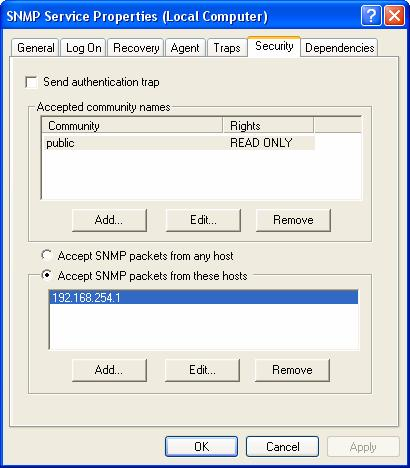This screenshot has width=410, height=468.
Task: Click READ ONLY rights cell
Action: pyautogui.click(x=261, y=143)
